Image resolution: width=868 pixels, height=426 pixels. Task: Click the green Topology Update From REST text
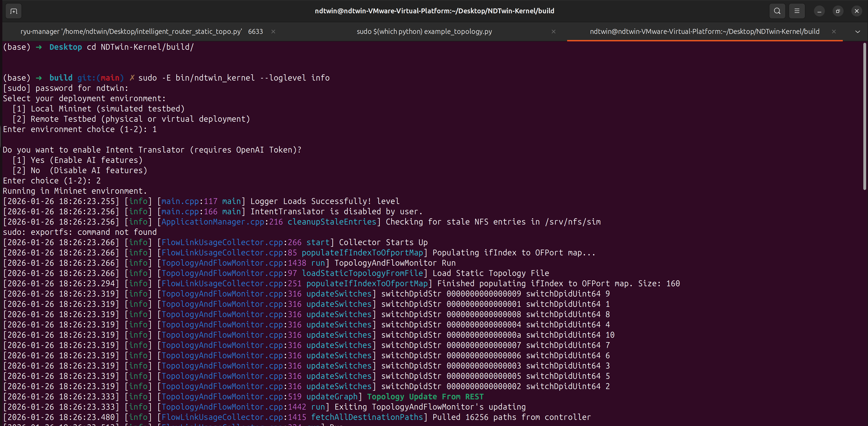[x=425, y=397]
